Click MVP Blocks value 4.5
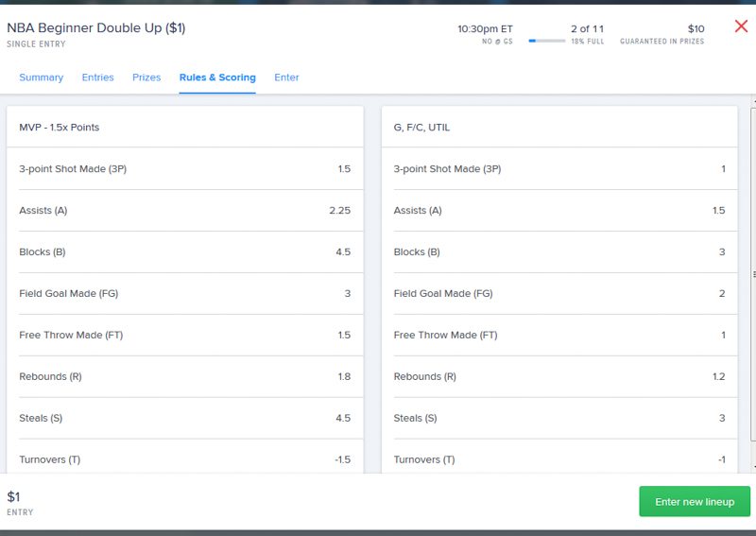 point(343,251)
